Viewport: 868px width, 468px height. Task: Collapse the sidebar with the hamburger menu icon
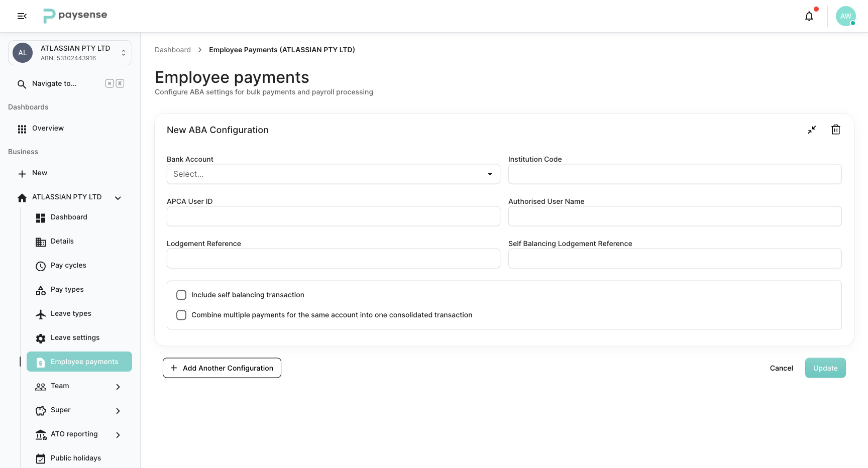pyautogui.click(x=22, y=16)
